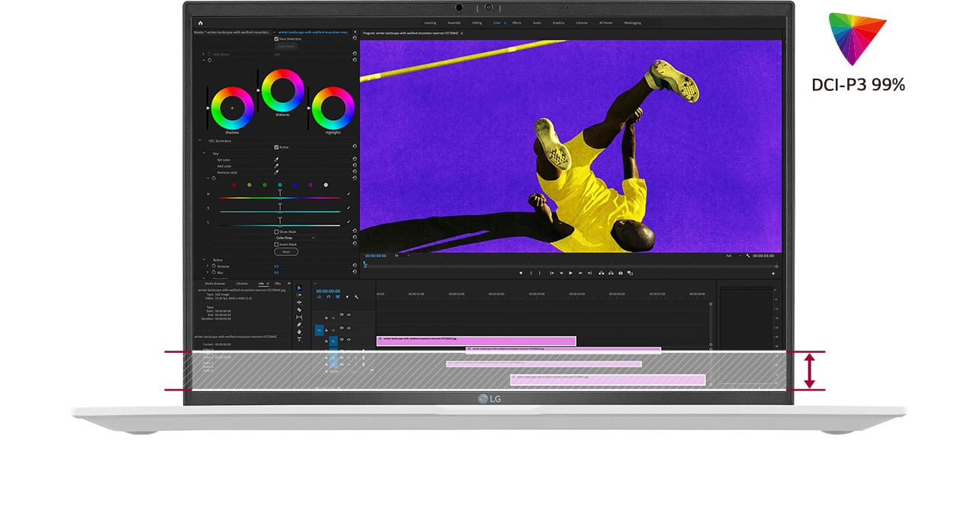This screenshot has height=508, width=980.
Task: Select the winter landscape clip on the timeline
Action: 477,340
